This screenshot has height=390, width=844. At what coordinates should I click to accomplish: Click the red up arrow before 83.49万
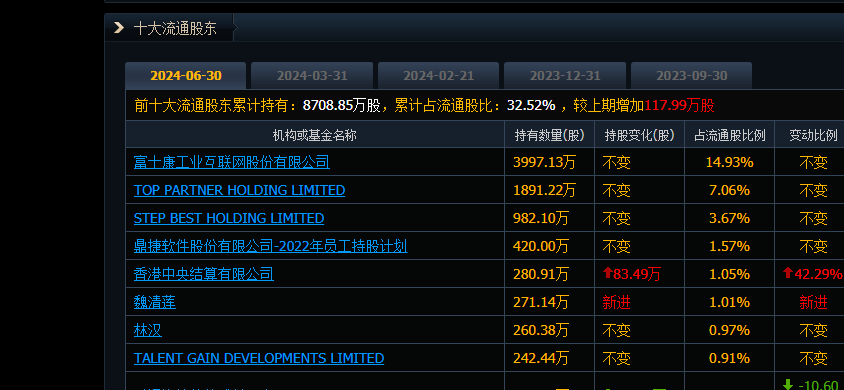pos(608,273)
